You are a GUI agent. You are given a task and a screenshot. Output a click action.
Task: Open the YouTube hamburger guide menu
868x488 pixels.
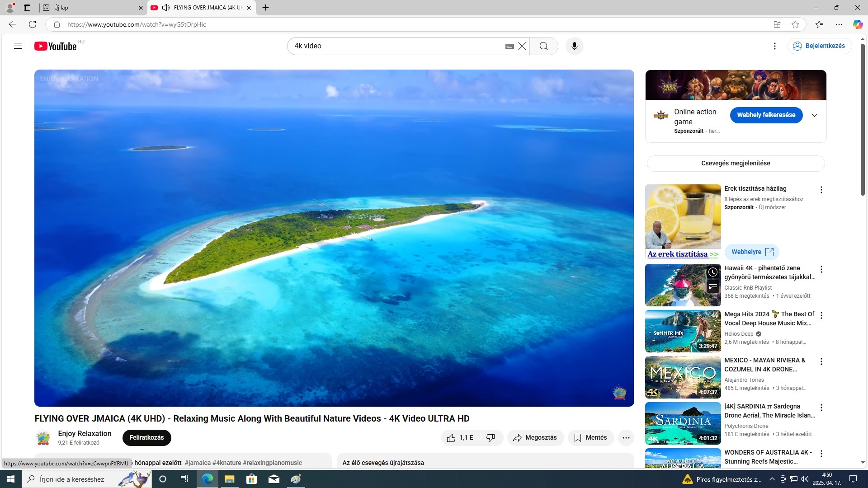pyautogui.click(x=18, y=46)
